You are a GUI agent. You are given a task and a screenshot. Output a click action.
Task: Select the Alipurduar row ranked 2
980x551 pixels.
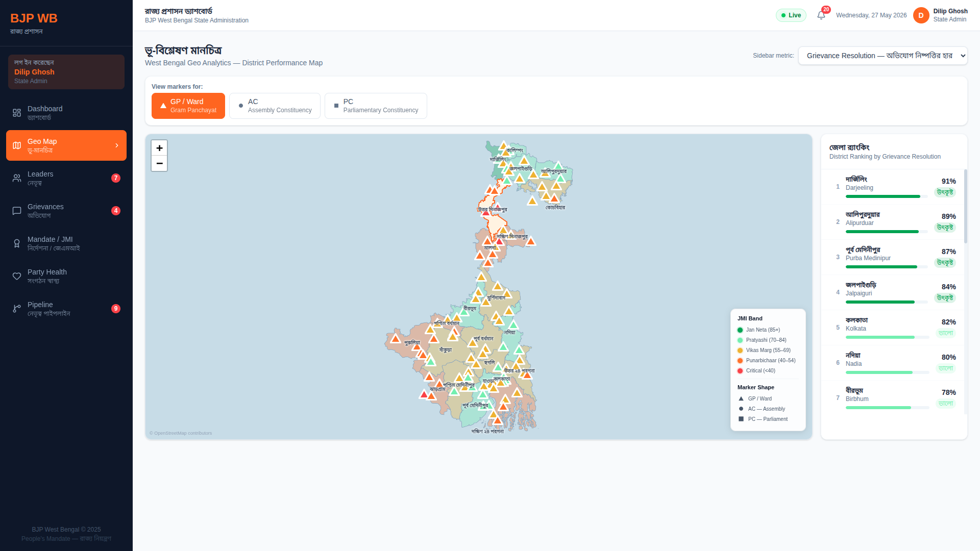coord(892,222)
